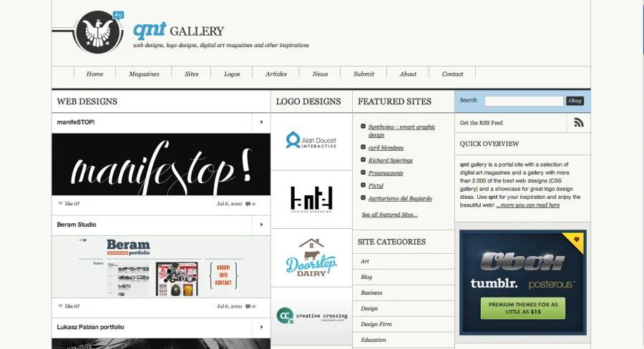Open the RSS feed icon
The width and height of the screenshot is (644, 349).
pos(578,122)
